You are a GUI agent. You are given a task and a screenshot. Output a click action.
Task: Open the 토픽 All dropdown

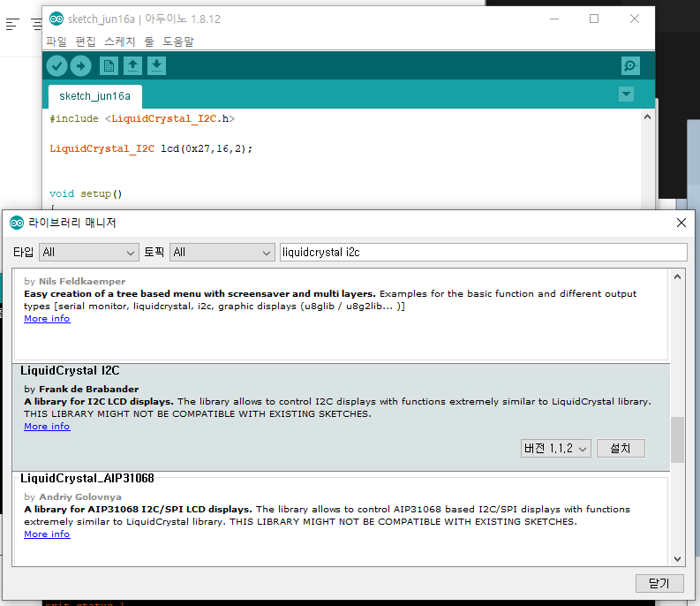tap(222, 253)
